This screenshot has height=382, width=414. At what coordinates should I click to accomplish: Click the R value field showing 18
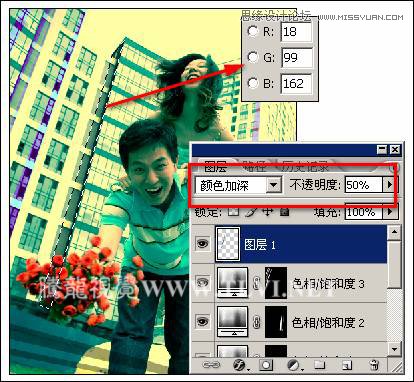(x=296, y=32)
